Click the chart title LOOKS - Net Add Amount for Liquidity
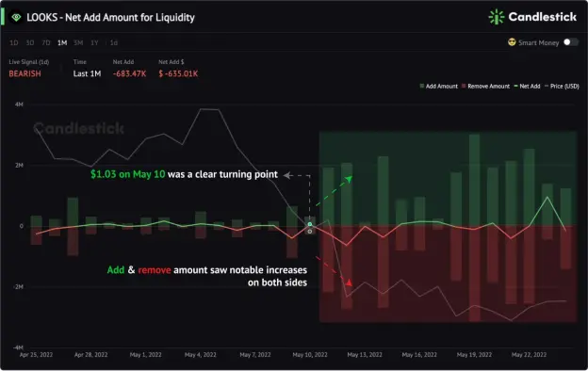Image resolution: width=588 pixels, height=371 pixels. (x=110, y=17)
